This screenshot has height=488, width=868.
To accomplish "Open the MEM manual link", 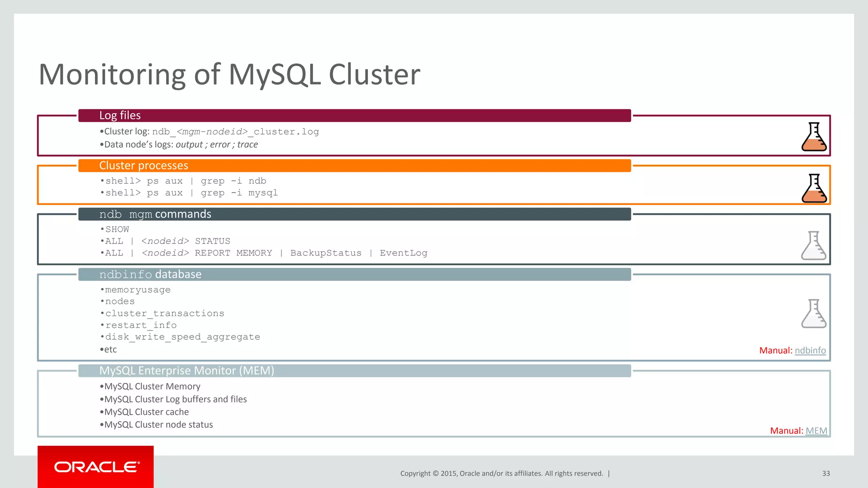I will [816, 431].
